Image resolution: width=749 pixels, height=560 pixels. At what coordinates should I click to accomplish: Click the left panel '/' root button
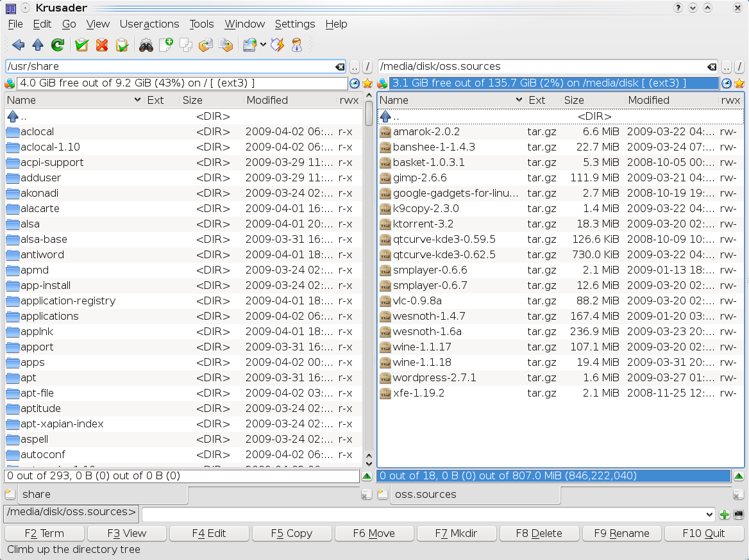pyautogui.click(x=367, y=67)
